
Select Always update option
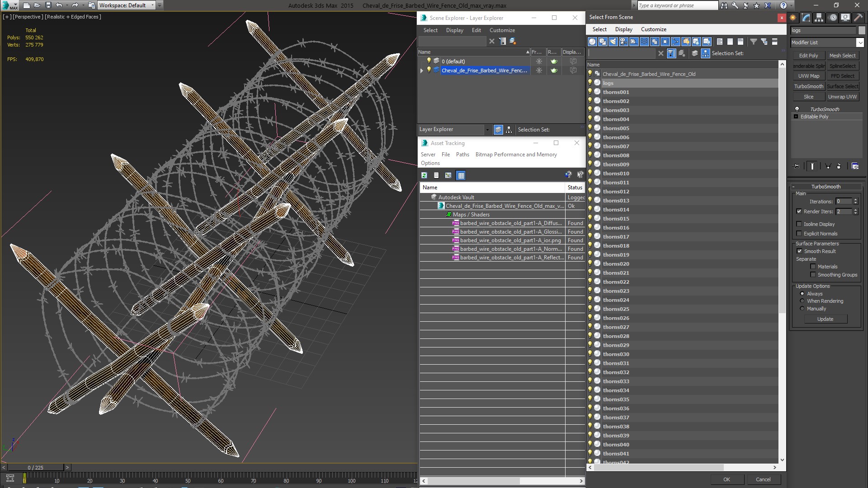802,294
